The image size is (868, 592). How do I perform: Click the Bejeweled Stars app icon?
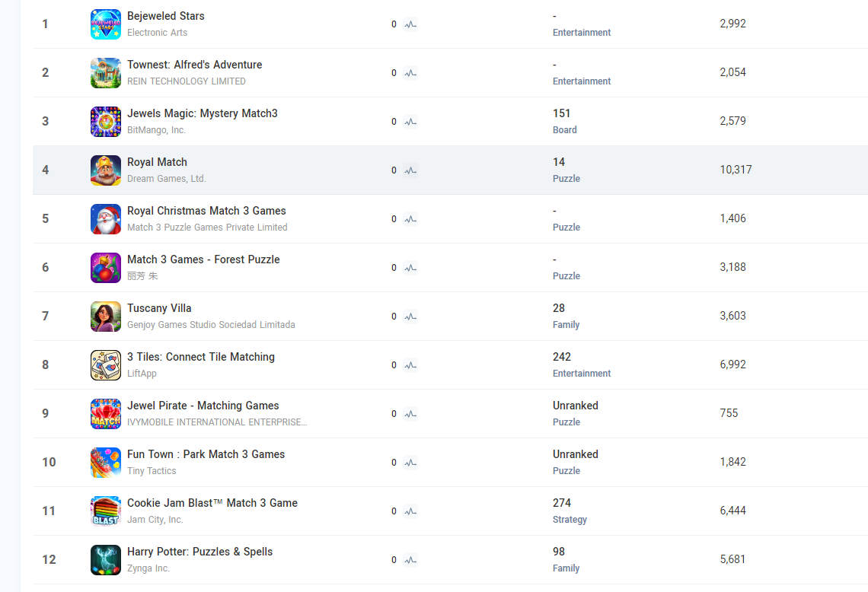click(x=105, y=24)
